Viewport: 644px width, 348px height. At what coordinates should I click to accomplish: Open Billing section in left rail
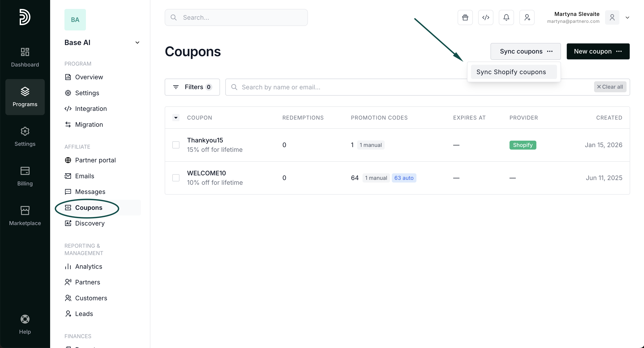coord(25,176)
